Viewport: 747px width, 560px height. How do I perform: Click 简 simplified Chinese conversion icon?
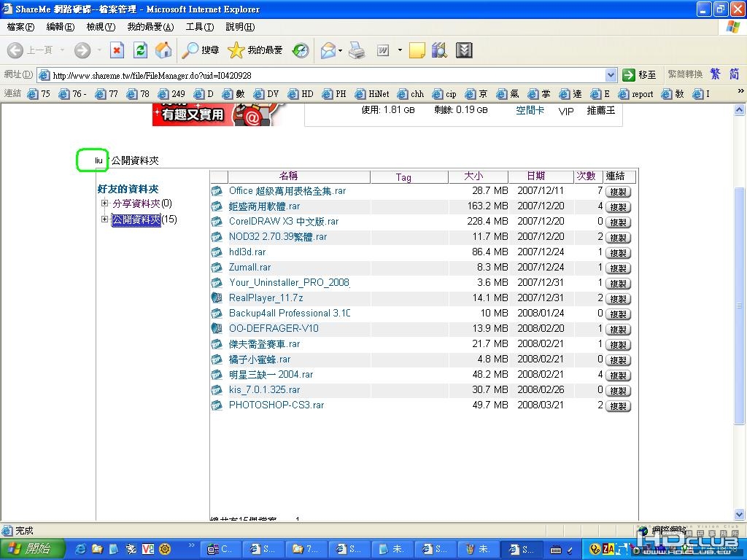734,74
